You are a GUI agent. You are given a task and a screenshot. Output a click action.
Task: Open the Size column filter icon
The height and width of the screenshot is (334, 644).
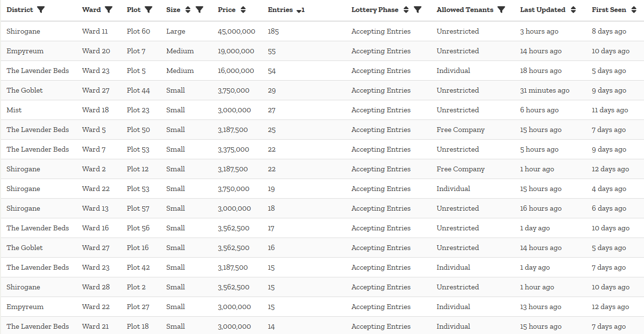coord(199,10)
